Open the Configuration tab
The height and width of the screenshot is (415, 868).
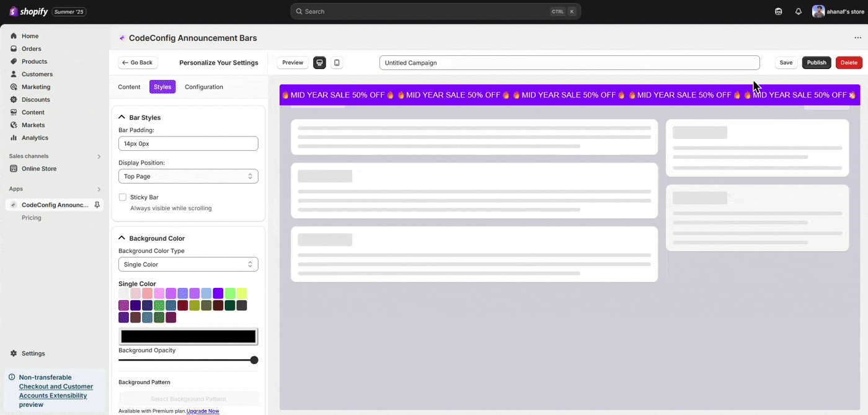pyautogui.click(x=204, y=87)
